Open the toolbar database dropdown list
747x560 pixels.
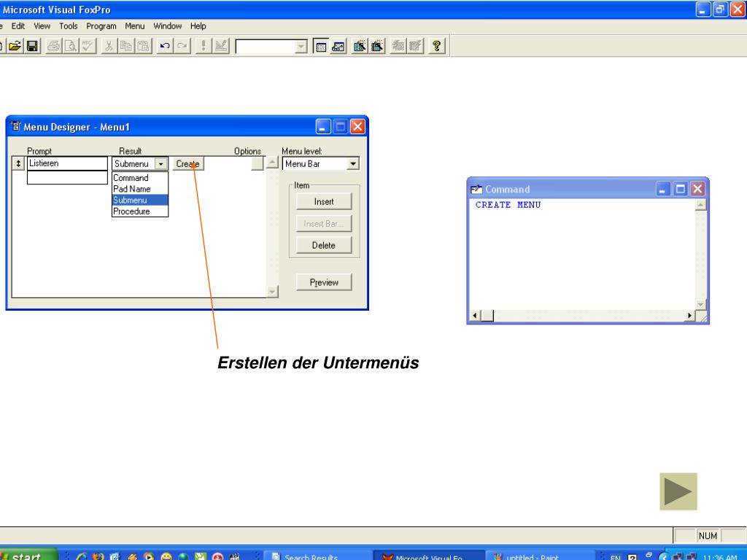[301, 47]
